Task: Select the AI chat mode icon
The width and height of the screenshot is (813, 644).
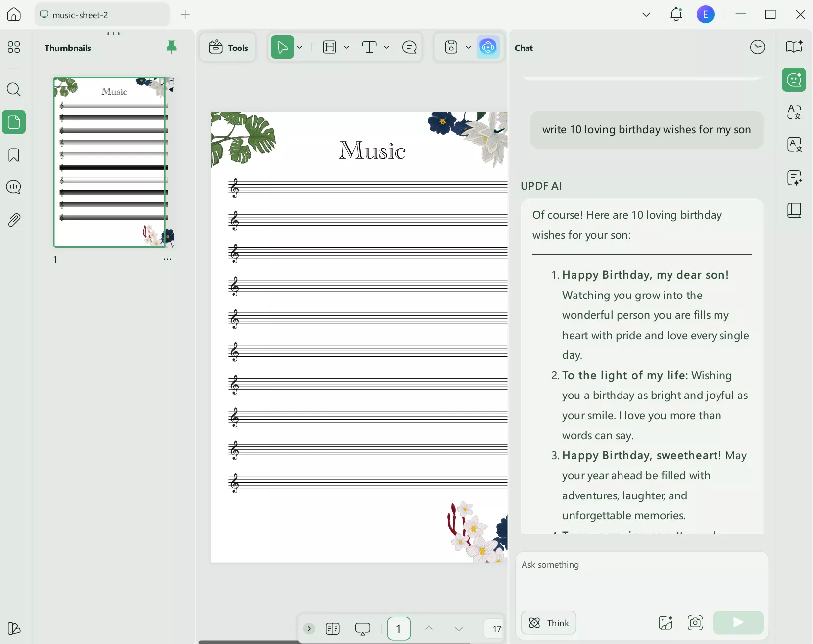Action: pyautogui.click(x=794, y=80)
